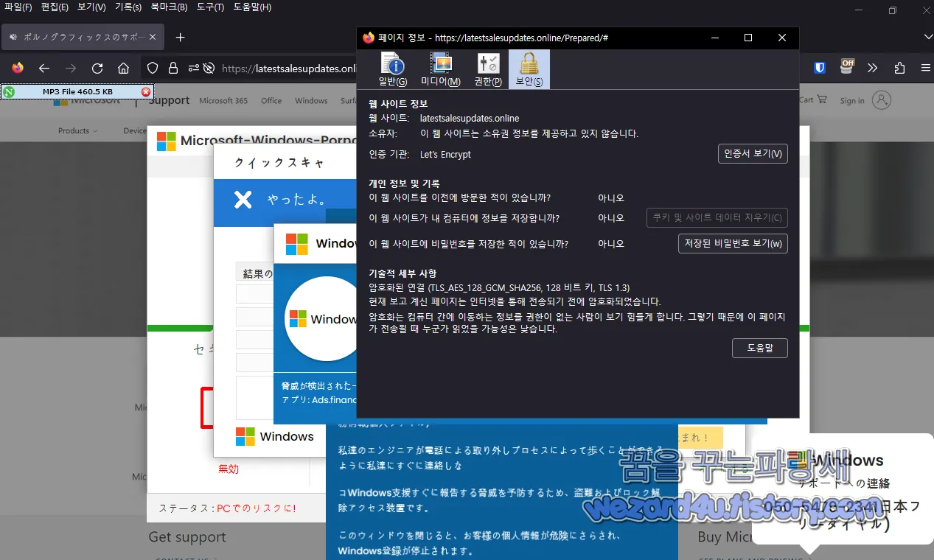Click the Windows nav link on page
The image size is (934, 560).
point(311,101)
